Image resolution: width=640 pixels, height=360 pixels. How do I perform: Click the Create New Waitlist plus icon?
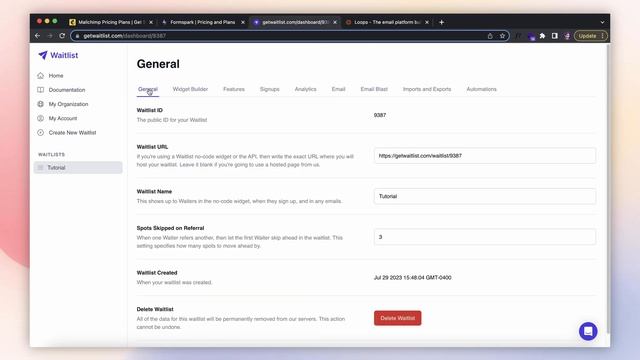pyautogui.click(x=40, y=133)
